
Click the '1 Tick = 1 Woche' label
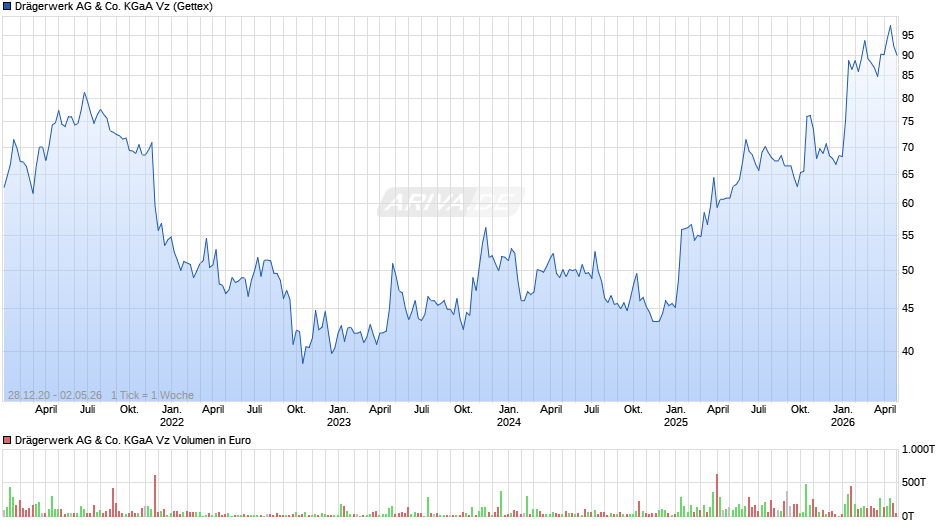(152, 395)
